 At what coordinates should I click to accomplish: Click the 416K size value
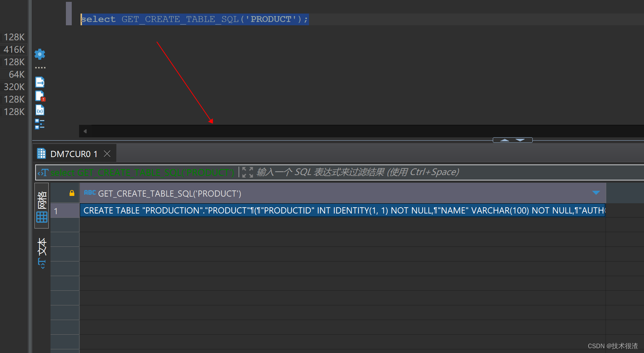(x=14, y=49)
